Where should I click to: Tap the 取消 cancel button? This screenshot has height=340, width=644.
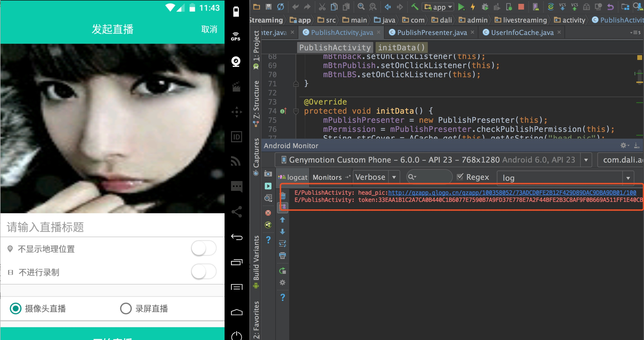[209, 29]
